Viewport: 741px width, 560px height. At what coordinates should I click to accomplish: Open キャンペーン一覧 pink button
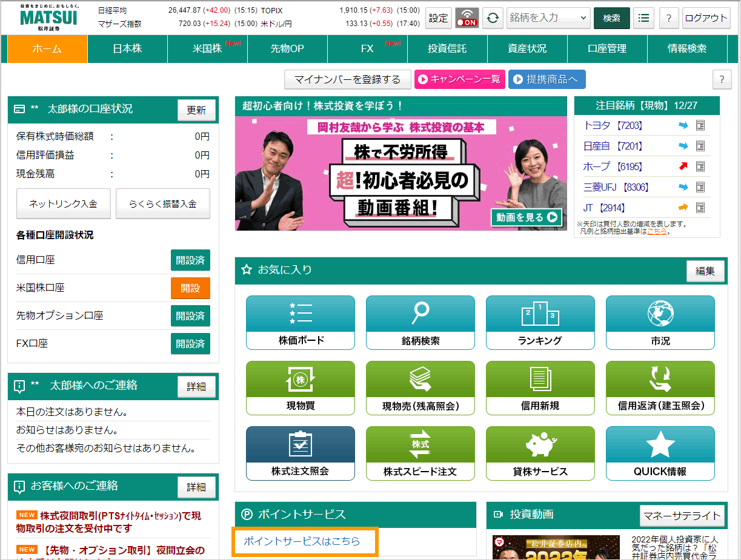459,79
